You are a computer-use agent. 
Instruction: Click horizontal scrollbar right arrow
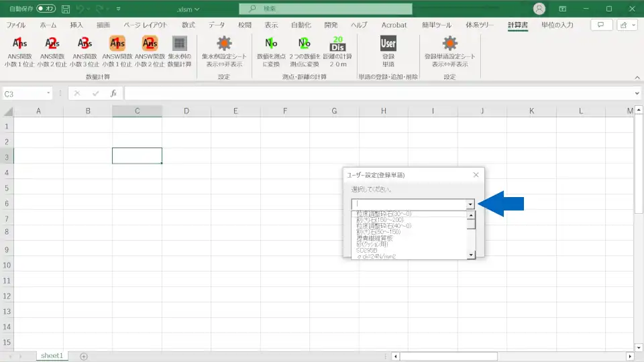tap(630, 356)
